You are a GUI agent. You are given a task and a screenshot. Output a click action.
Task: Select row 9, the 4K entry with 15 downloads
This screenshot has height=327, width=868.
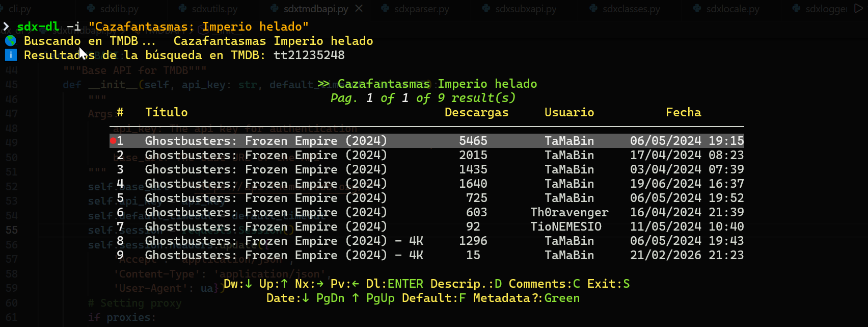click(x=427, y=255)
